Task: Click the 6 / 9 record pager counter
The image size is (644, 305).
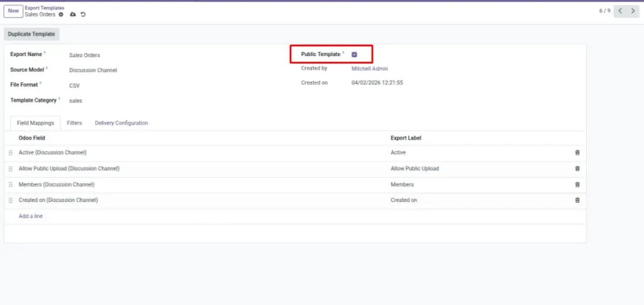Action: (604, 11)
